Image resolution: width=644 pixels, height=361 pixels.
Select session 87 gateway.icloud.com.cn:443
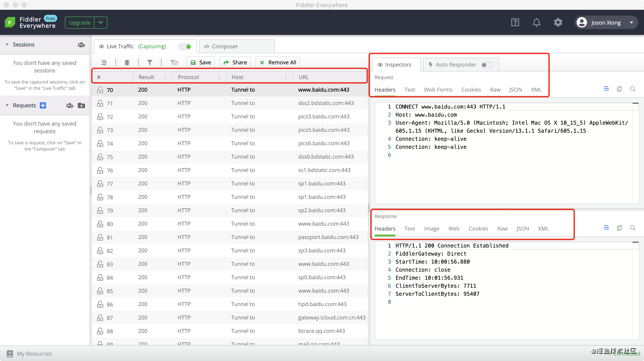pyautogui.click(x=230, y=317)
